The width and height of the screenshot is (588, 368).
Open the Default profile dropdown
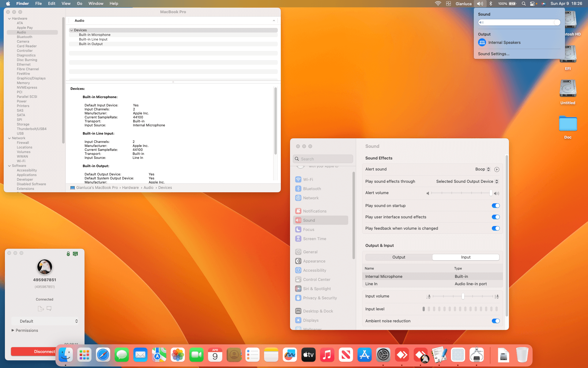(45, 321)
